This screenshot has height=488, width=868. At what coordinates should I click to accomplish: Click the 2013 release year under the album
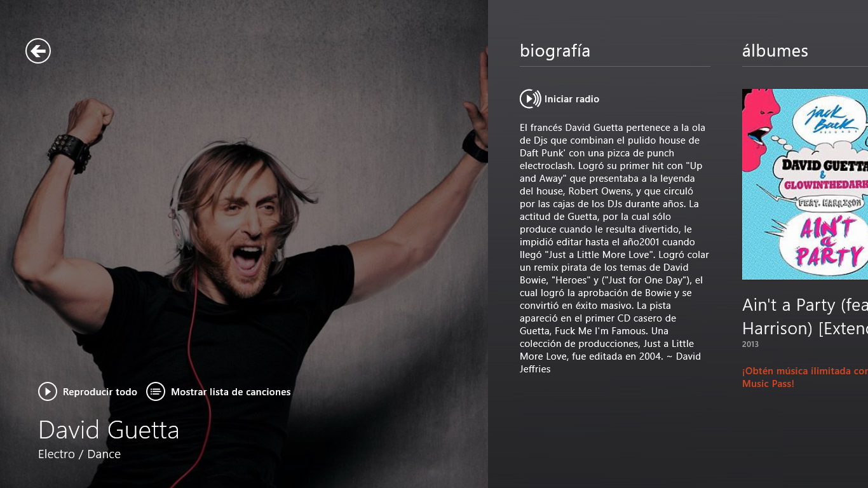point(750,344)
